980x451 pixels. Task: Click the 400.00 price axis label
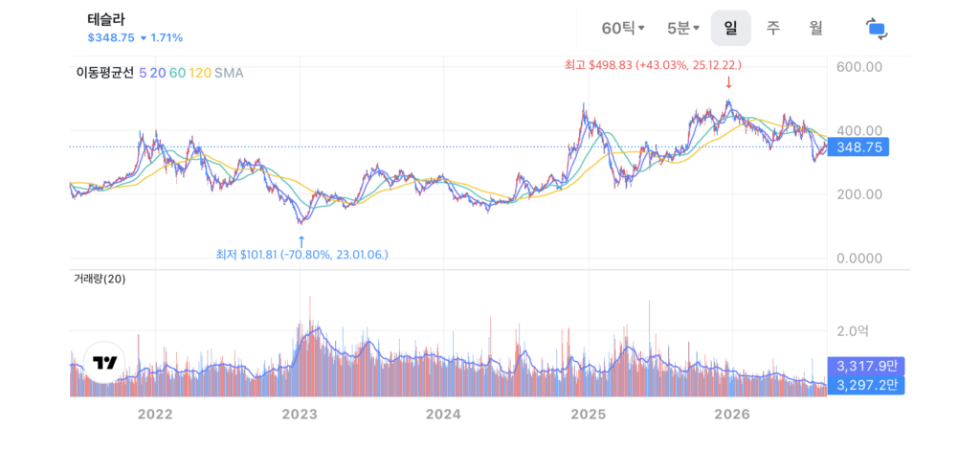[x=858, y=131]
